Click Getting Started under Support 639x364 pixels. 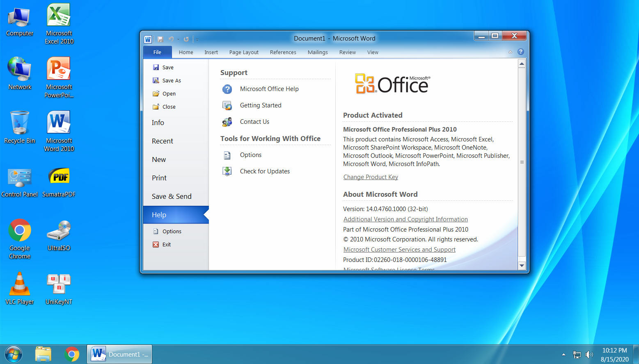[261, 105]
